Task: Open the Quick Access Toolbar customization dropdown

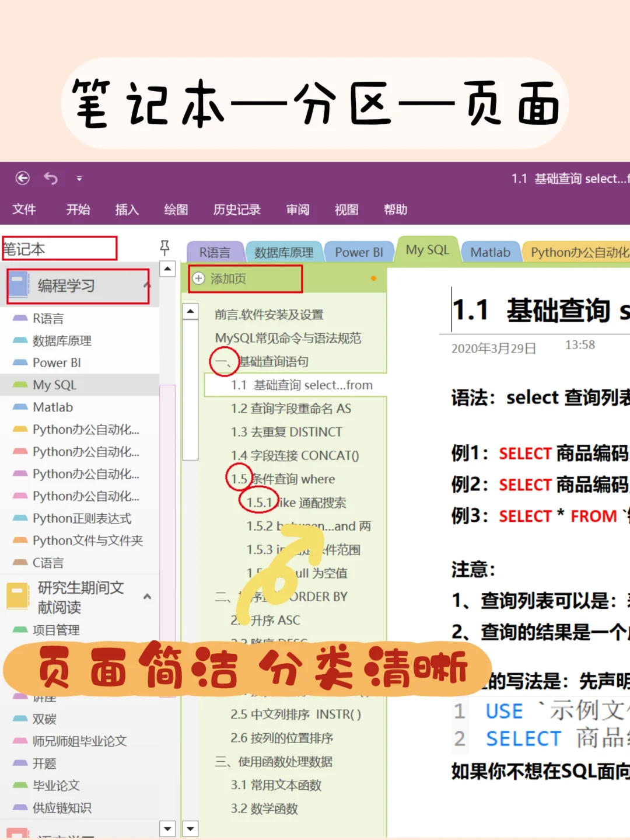Action: point(79,179)
